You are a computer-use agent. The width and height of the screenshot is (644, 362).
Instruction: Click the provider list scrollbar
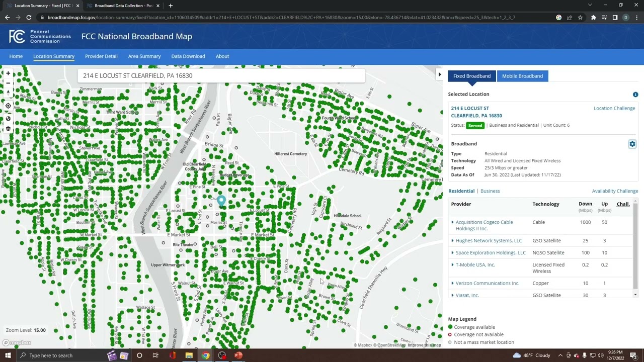(635, 247)
